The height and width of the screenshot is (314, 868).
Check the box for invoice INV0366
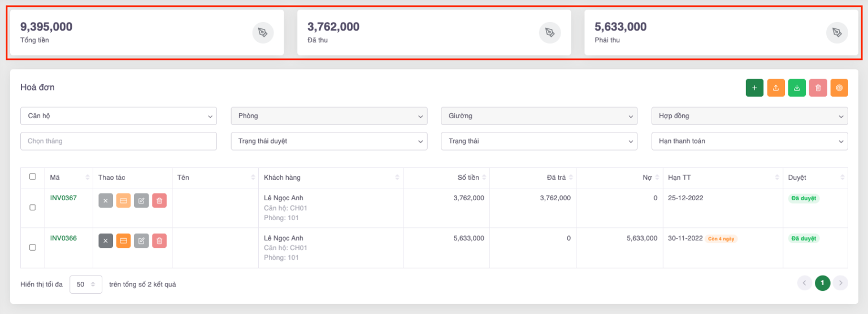[x=33, y=248]
